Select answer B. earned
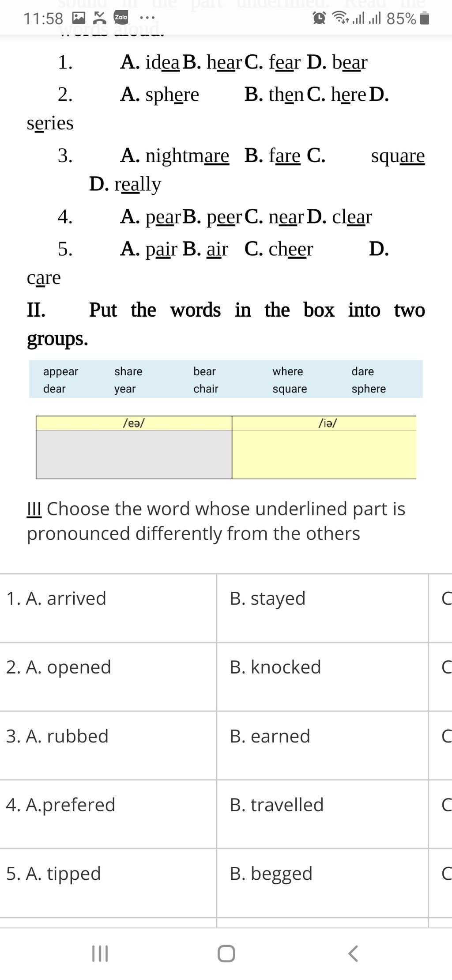The image size is (452, 980). pyautogui.click(x=270, y=736)
